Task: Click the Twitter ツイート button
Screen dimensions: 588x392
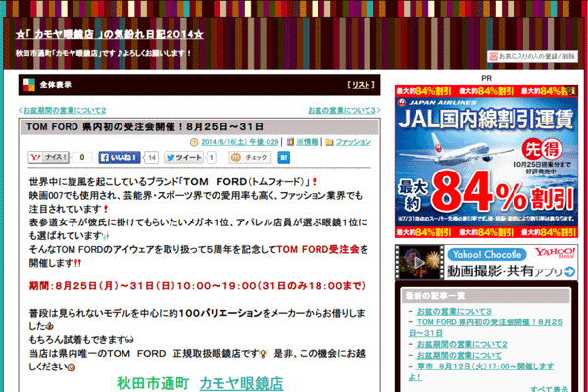Action: pyautogui.click(x=184, y=157)
